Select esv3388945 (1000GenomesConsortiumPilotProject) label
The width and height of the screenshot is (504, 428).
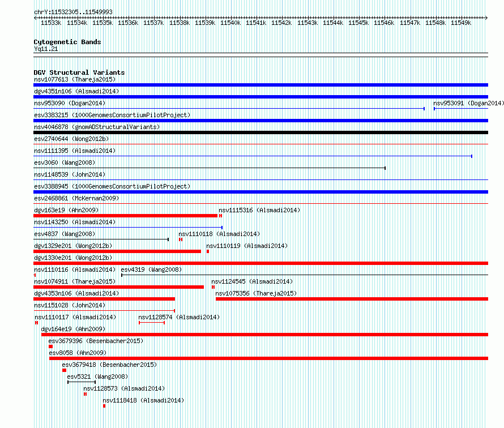tap(112, 186)
